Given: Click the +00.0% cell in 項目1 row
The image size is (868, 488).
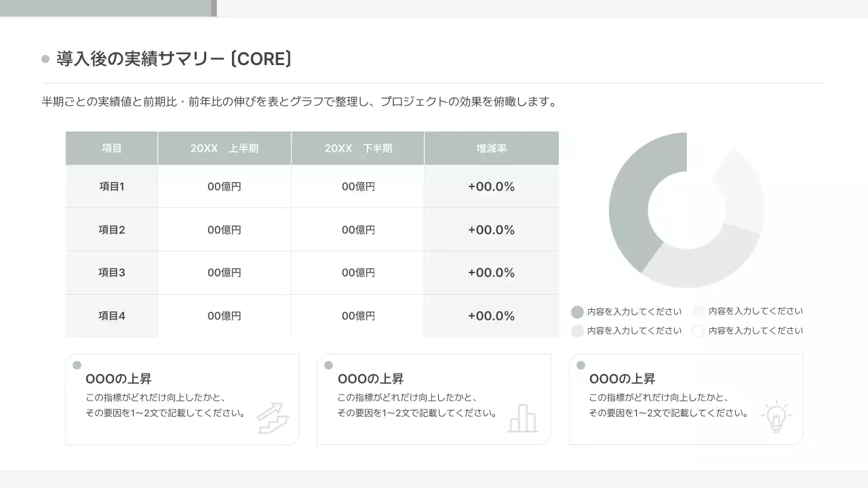Looking at the screenshot, I should click(491, 186).
